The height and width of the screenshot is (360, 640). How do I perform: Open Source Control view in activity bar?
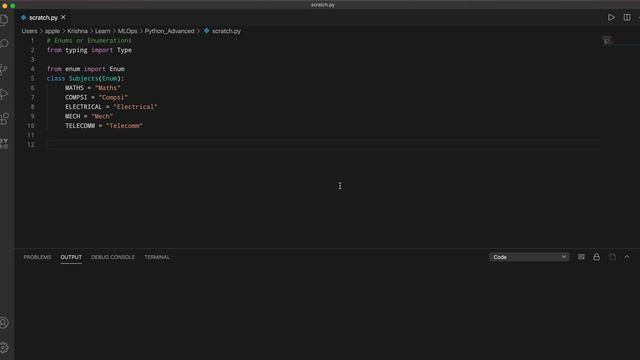point(4,69)
